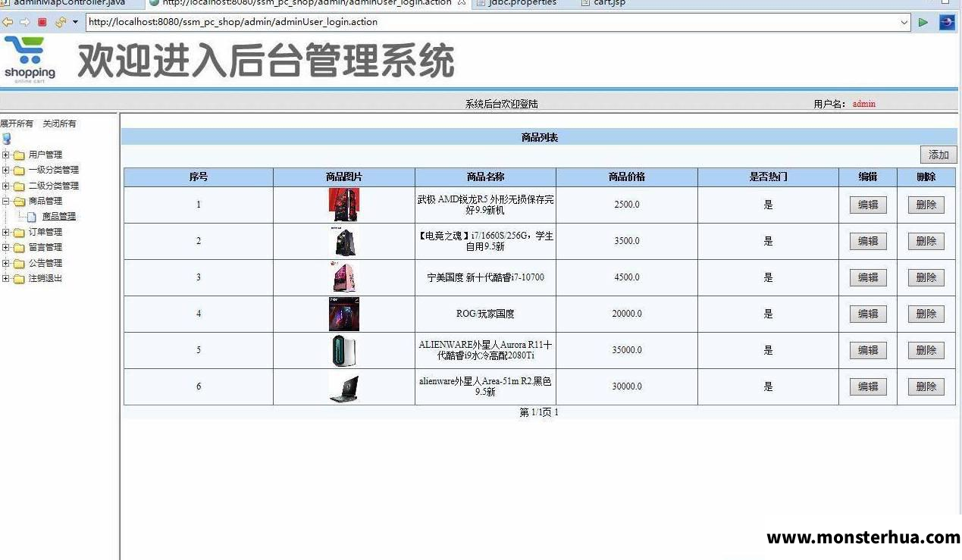Click the ROG玩家国度 product thumbnail
Viewport: 962px width, 560px height.
344,314
